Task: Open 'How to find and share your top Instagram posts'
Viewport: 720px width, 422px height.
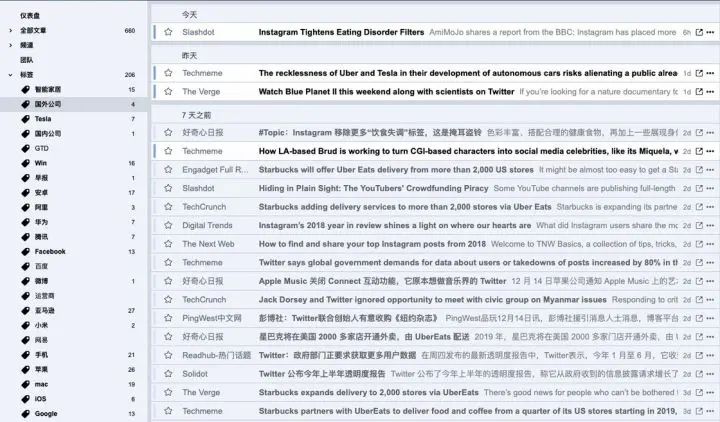Action: (372, 244)
